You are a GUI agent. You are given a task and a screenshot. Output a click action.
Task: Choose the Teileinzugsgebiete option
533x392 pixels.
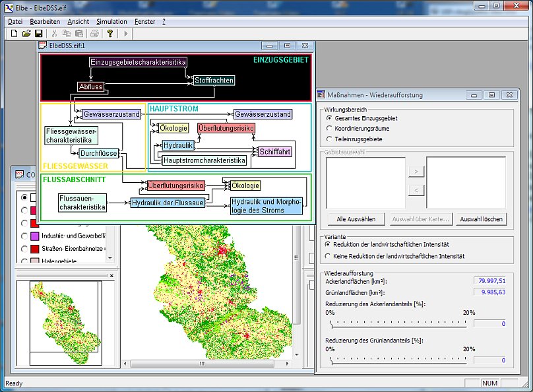[329, 139]
